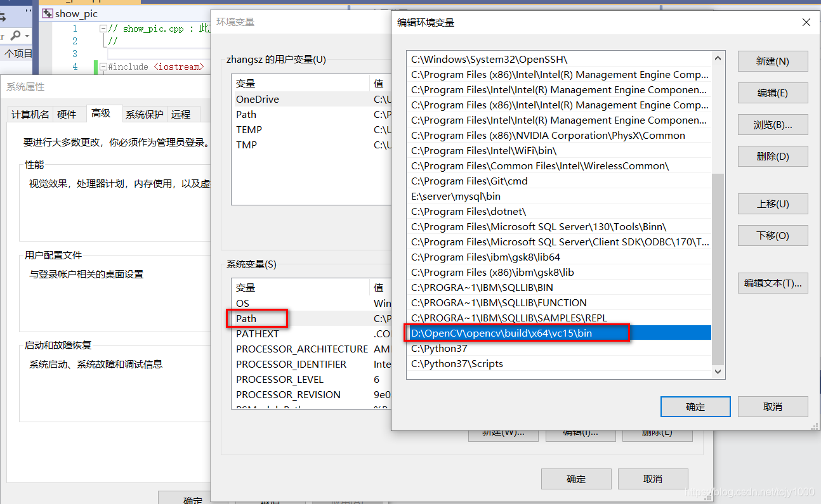Viewport: 821px width, 504px height.
Task: Select Intel\WirelessCommon\ path entry
Action: click(558, 165)
